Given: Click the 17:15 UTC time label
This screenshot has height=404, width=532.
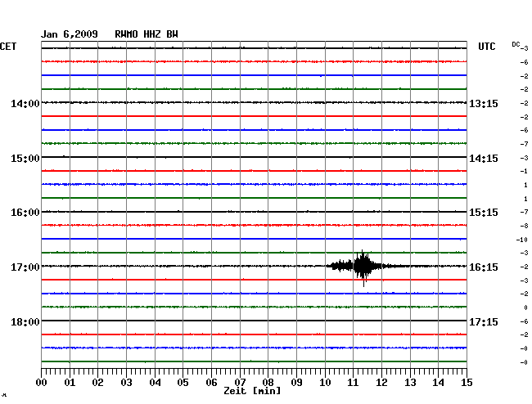Looking at the screenshot, I should 484,321.
